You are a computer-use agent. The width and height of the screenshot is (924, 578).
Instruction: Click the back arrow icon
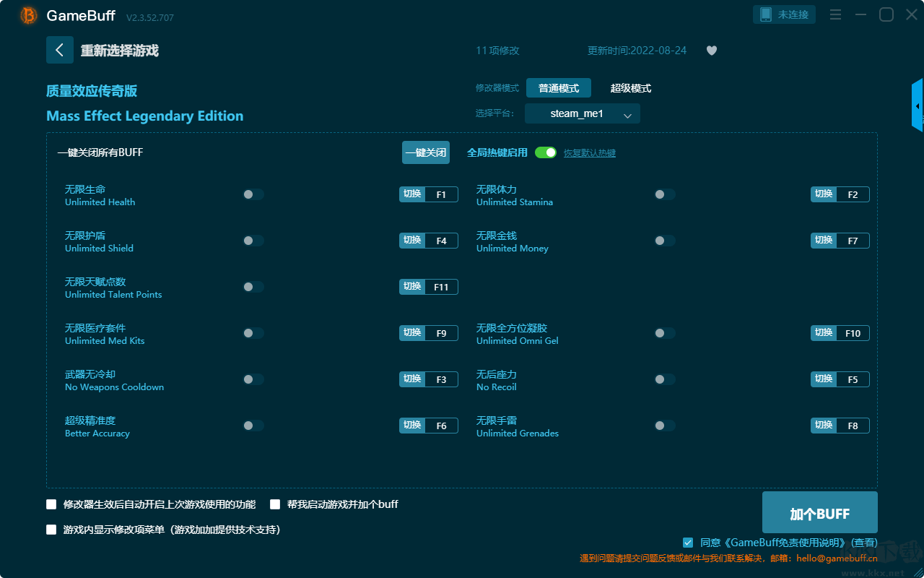coord(60,50)
